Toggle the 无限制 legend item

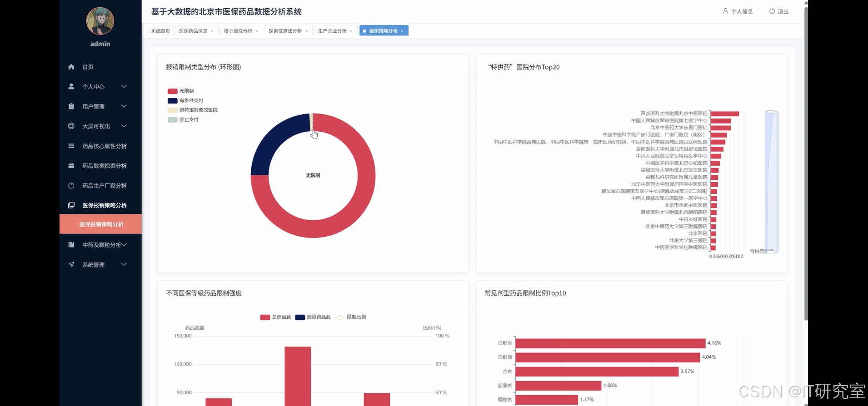(181, 91)
